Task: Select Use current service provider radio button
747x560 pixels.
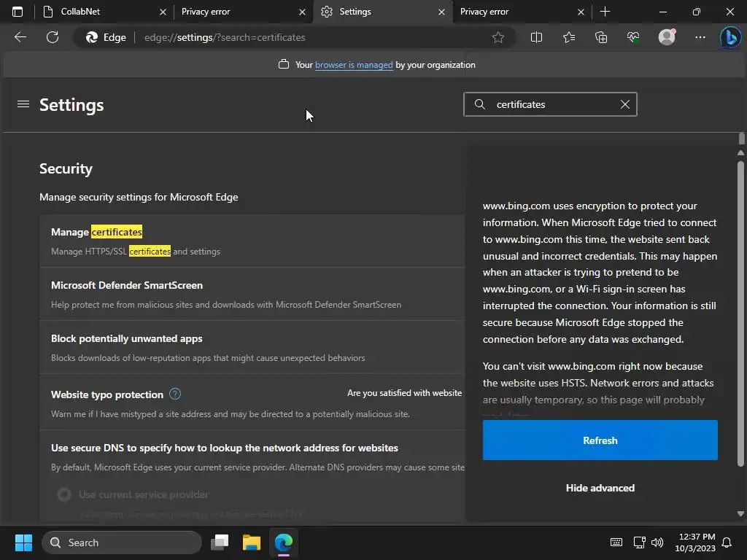Action: tap(64, 494)
